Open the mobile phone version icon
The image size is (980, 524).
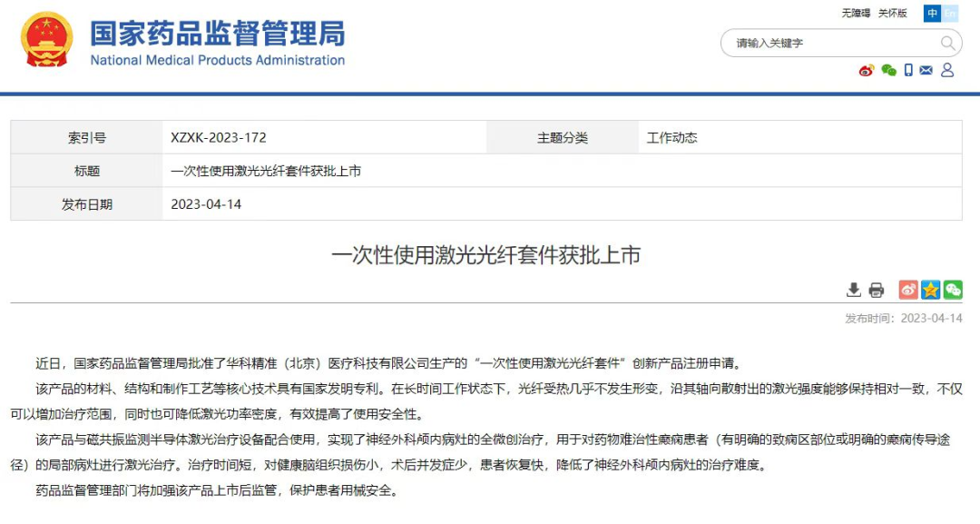point(908,70)
